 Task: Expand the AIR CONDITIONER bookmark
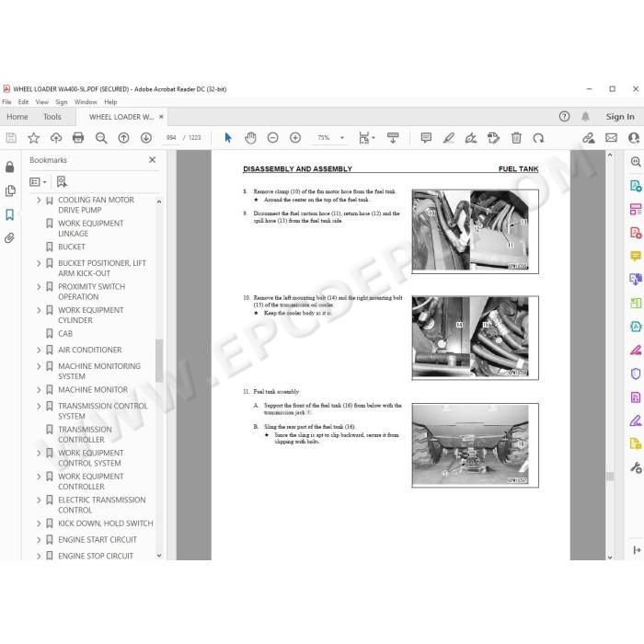coord(39,350)
